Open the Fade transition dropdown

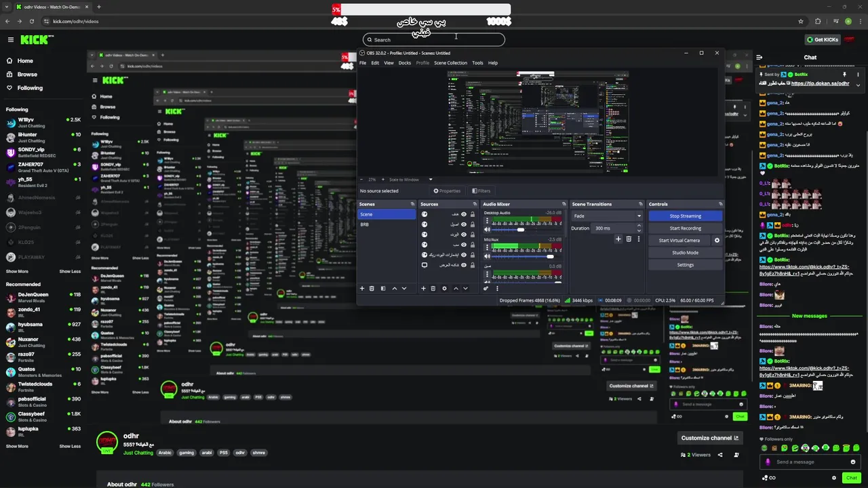click(x=607, y=216)
